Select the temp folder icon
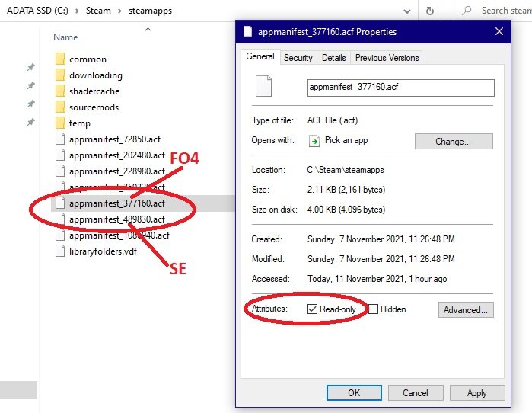Screen dimensions: 532x413 [60, 123]
